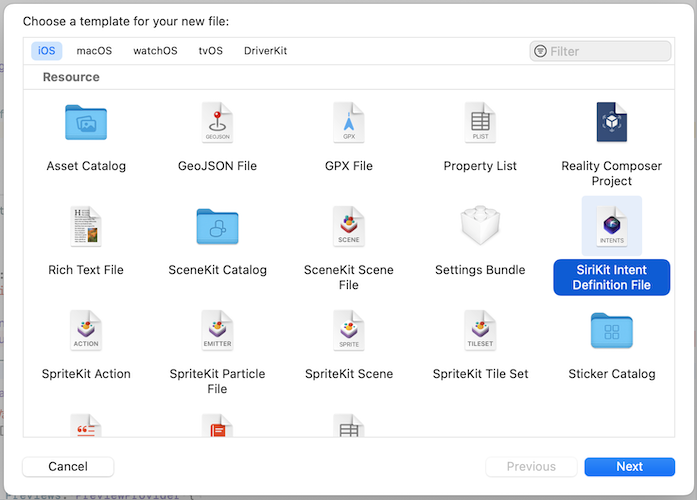Focus the Filter text field
Viewport: 697px width, 500px height.
[x=600, y=51]
